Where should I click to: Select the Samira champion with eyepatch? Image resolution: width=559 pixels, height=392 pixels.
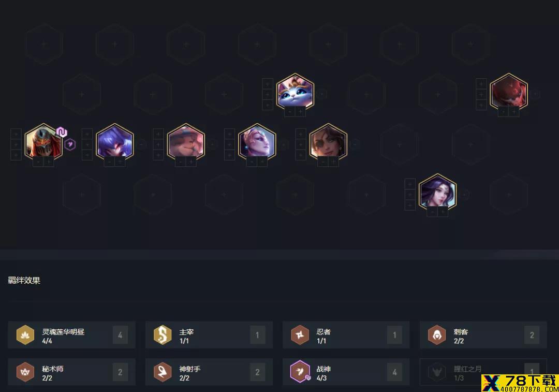tap(328, 142)
